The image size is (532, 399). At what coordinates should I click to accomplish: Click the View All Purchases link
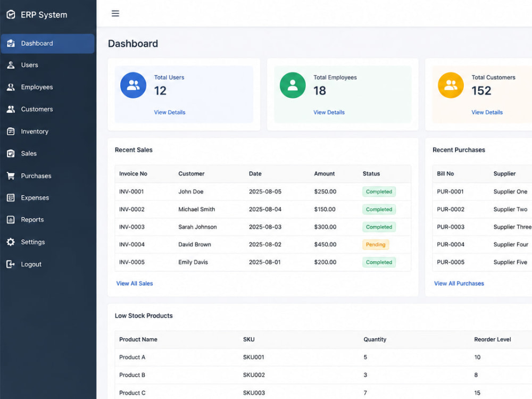tap(459, 284)
